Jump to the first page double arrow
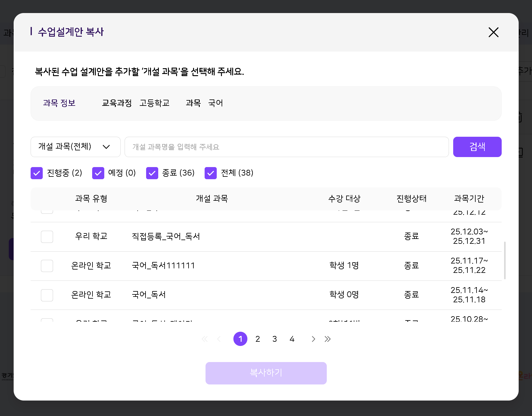The image size is (532, 416). 205,339
